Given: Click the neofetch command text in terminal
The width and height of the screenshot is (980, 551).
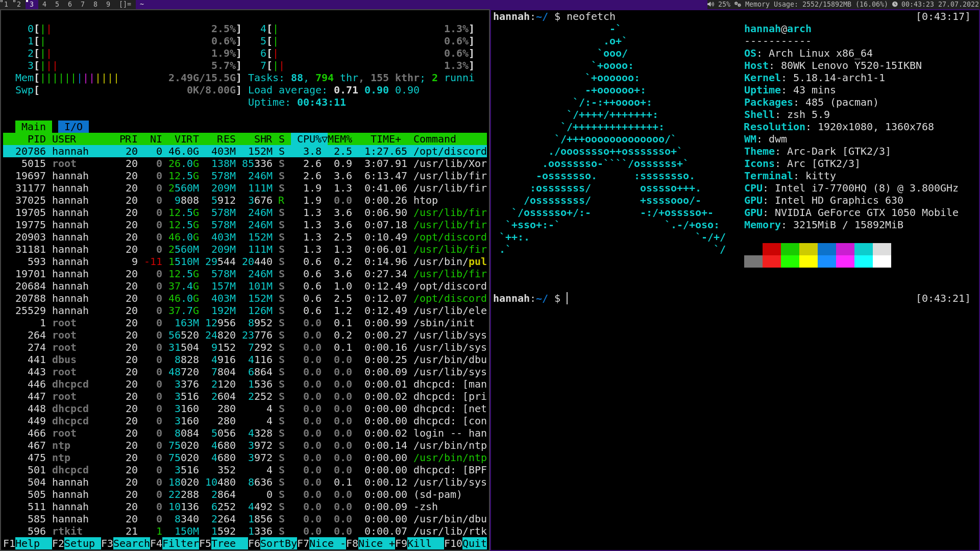Looking at the screenshot, I should coord(591,16).
